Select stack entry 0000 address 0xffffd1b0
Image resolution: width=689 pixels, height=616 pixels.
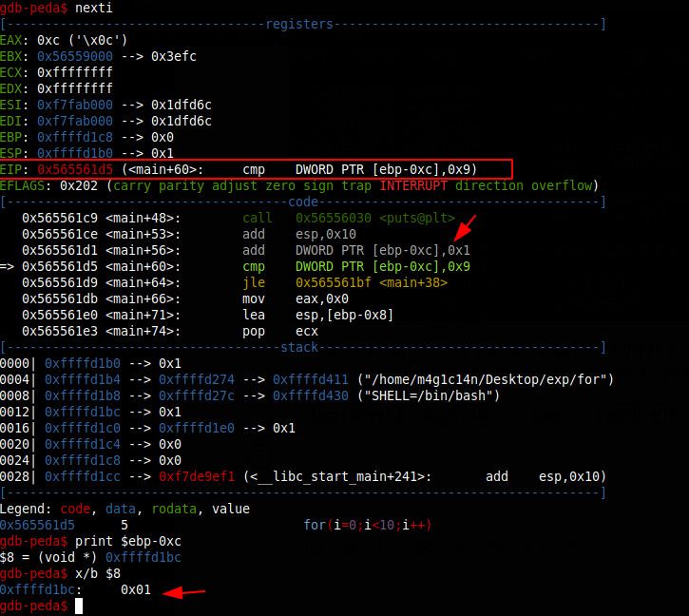[x=82, y=364]
